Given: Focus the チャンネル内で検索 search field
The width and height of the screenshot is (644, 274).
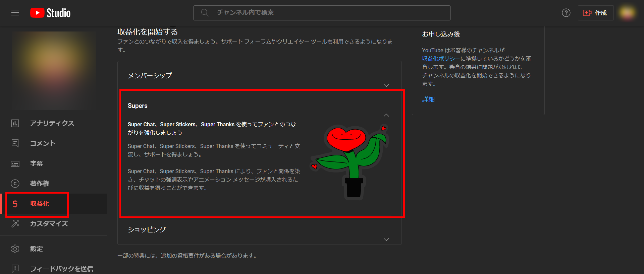Looking at the screenshot, I should tap(322, 13).
